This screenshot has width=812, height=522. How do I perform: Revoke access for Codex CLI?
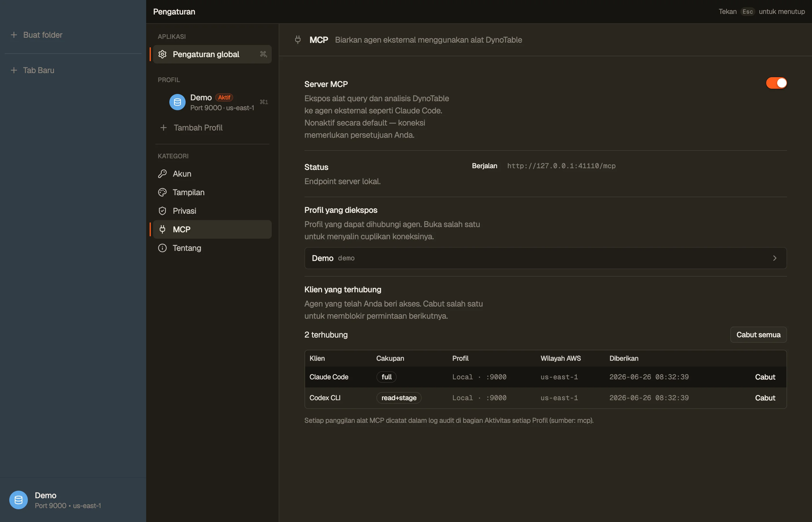[765, 398]
